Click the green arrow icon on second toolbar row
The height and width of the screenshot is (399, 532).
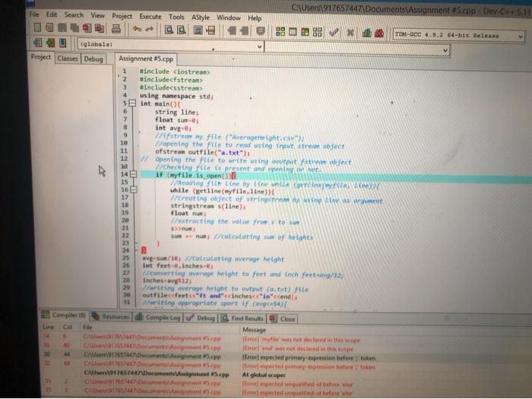[x=50, y=43]
